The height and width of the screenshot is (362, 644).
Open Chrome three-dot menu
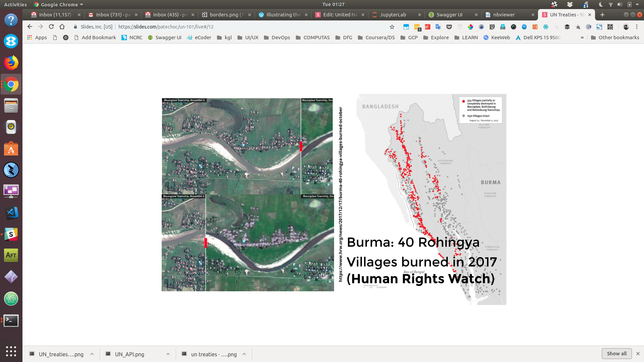pyautogui.click(x=637, y=27)
